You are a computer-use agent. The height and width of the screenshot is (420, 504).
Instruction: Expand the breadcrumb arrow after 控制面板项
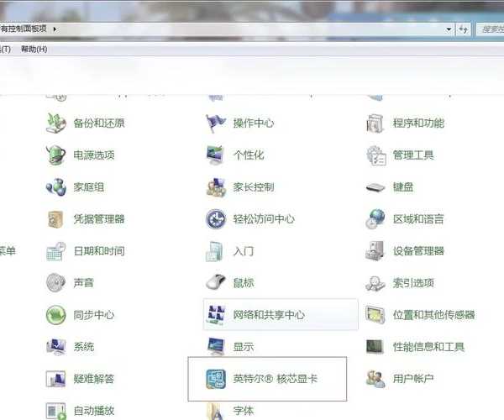pos(55,29)
